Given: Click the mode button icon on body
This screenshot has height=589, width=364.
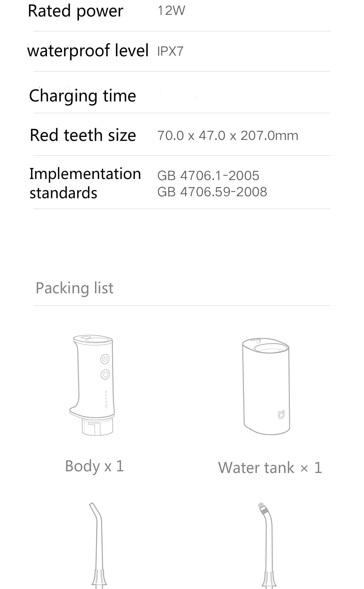Looking at the screenshot, I should tap(105, 374).
